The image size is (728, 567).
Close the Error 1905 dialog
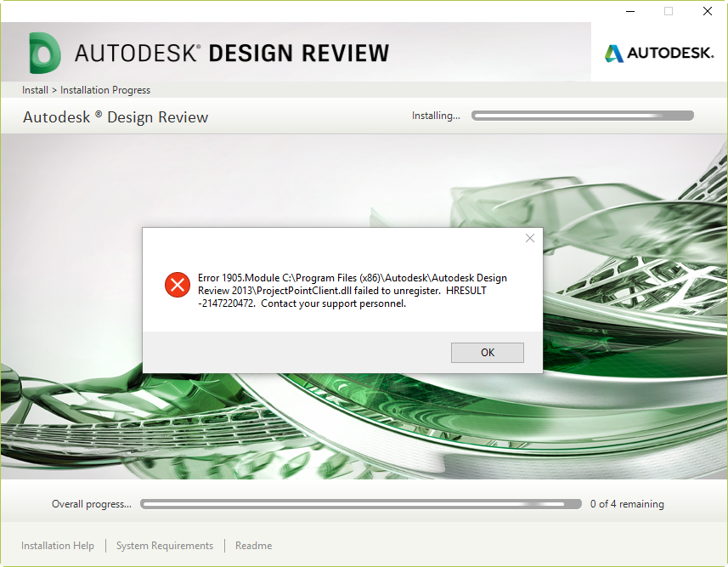pos(530,238)
